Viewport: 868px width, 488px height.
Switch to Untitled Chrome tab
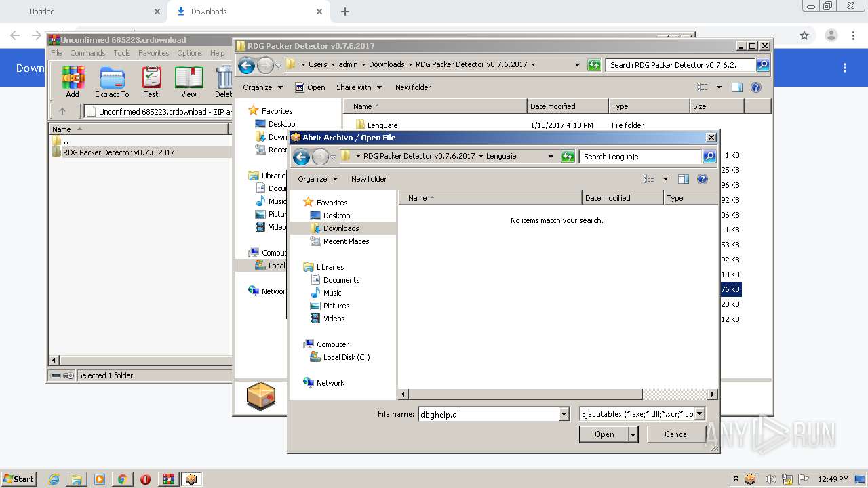(84, 12)
